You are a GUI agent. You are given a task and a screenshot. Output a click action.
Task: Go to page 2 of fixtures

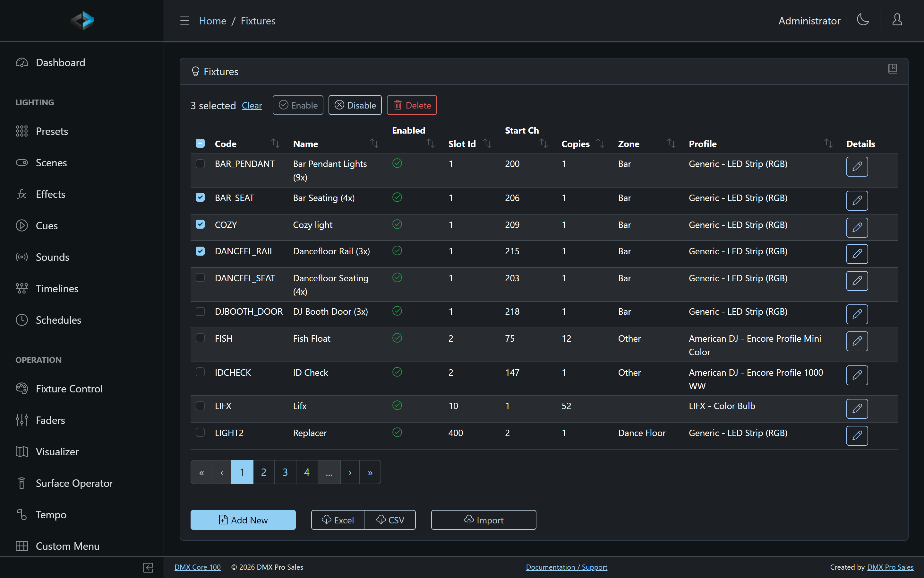(263, 472)
